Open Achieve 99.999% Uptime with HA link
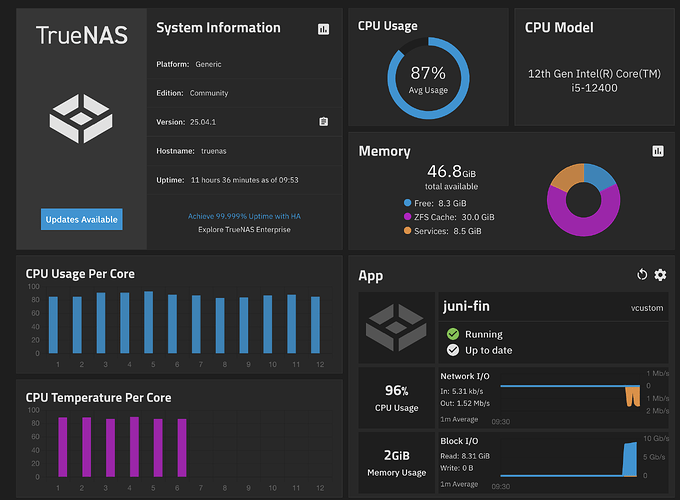 coord(245,216)
